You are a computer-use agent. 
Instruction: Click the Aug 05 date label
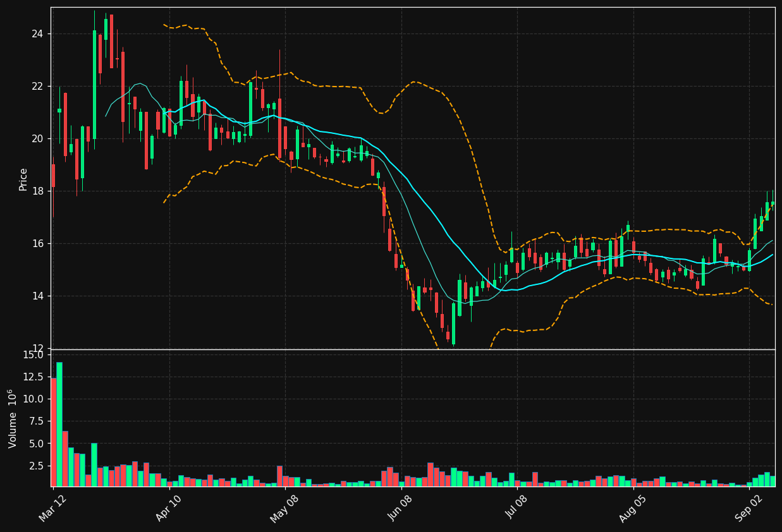pos(633,509)
